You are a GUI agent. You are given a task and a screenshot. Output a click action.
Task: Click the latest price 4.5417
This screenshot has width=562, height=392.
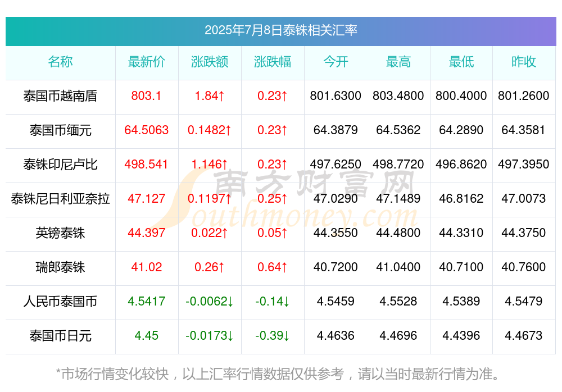coord(146,301)
